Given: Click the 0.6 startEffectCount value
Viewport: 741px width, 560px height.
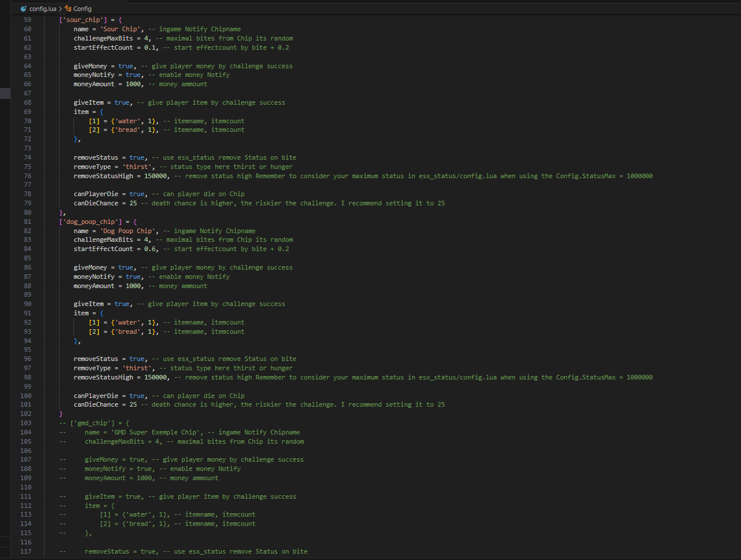Looking at the screenshot, I should pyautogui.click(x=149, y=249).
